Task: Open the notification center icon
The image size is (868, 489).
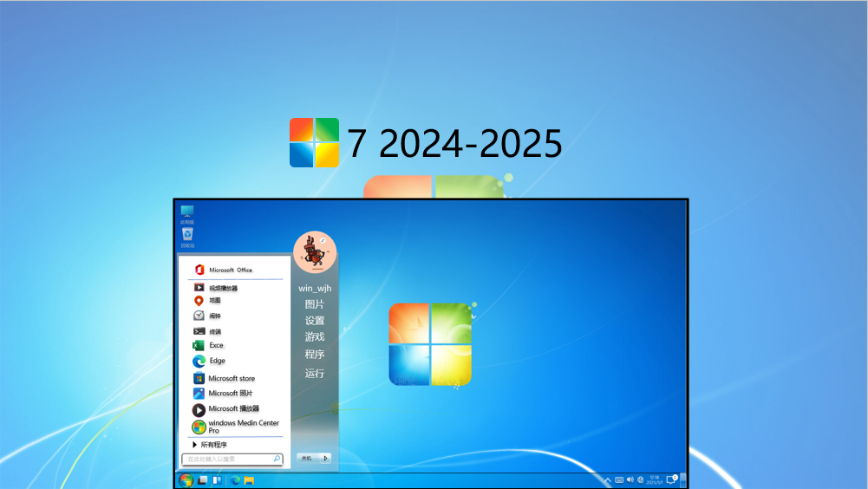Action: [671, 479]
